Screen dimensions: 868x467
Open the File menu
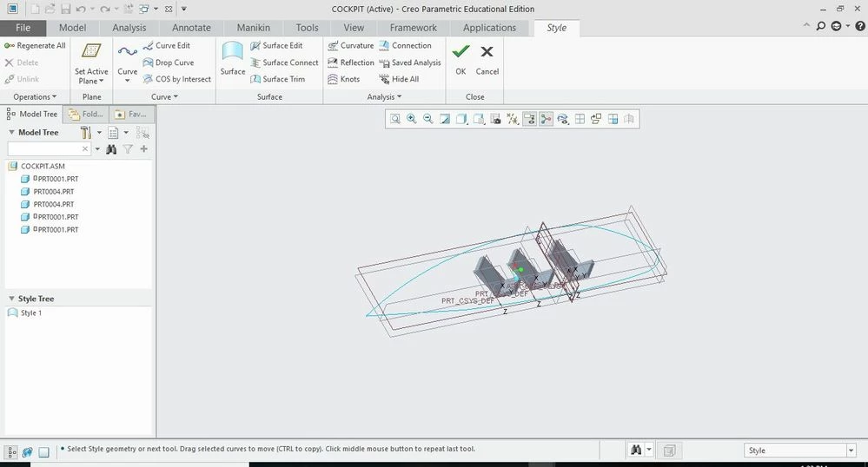pos(23,28)
